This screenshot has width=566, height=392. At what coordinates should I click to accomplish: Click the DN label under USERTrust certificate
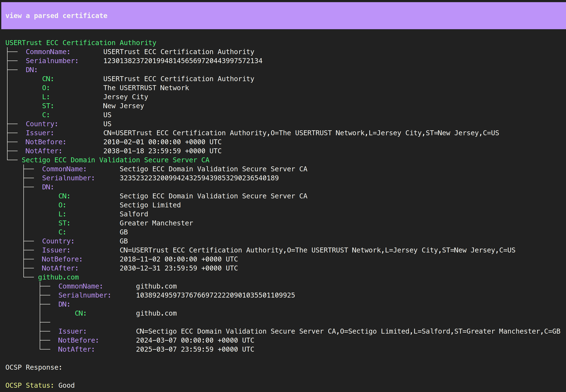click(31, 70)
